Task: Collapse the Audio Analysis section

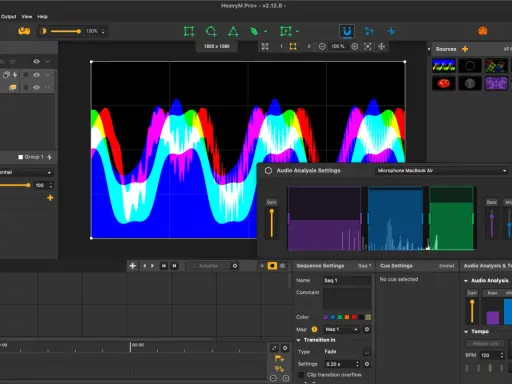Action: 466,281
